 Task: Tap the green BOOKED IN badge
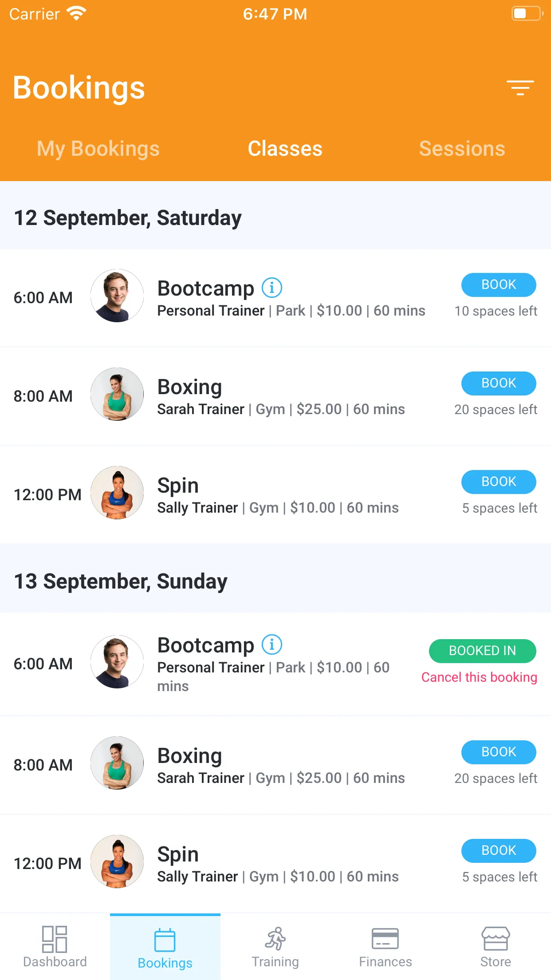pos(483,651)
